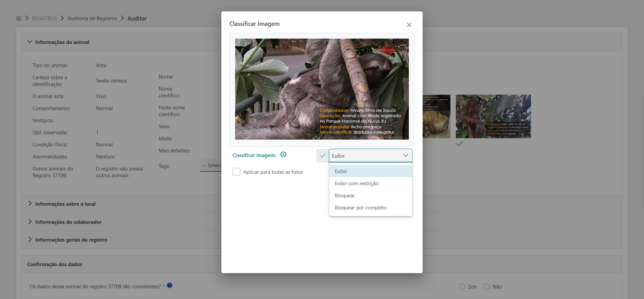Click the info icon next to Classificar imagem
The width and height of the screenshot is (644, 299).
coord(283,155)
